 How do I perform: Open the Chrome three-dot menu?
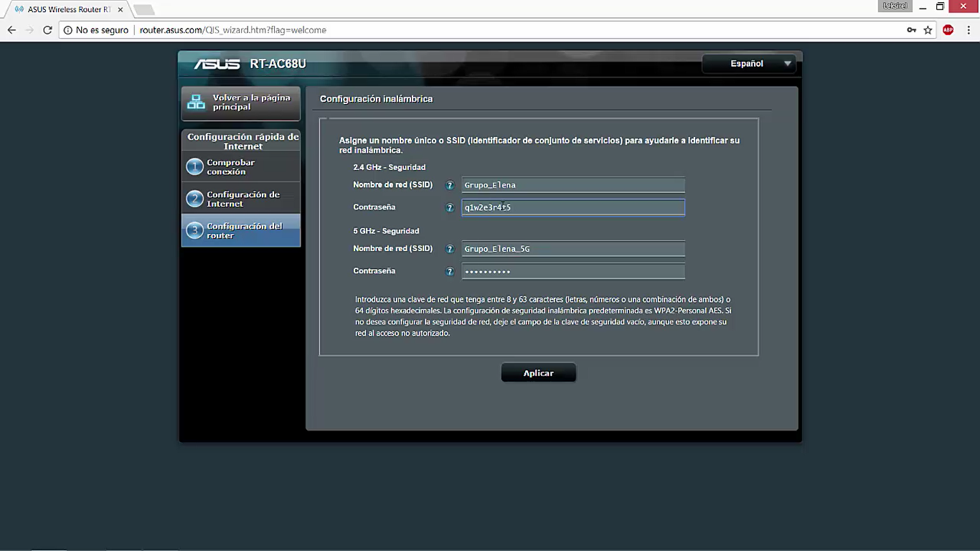tap(968, 30)
